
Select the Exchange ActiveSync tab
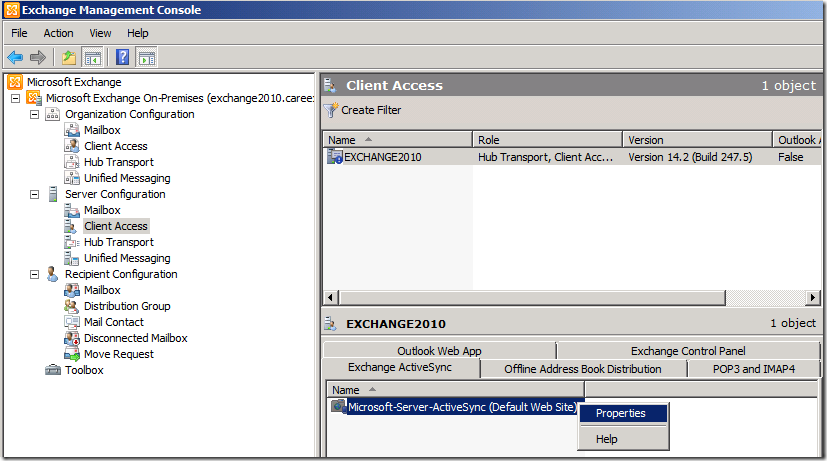400,368
